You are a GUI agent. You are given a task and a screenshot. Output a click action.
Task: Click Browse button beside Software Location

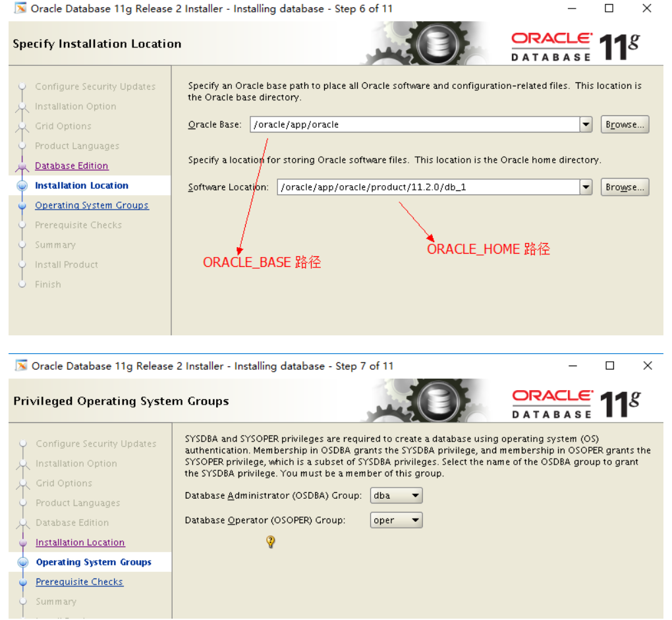point(625,187)
